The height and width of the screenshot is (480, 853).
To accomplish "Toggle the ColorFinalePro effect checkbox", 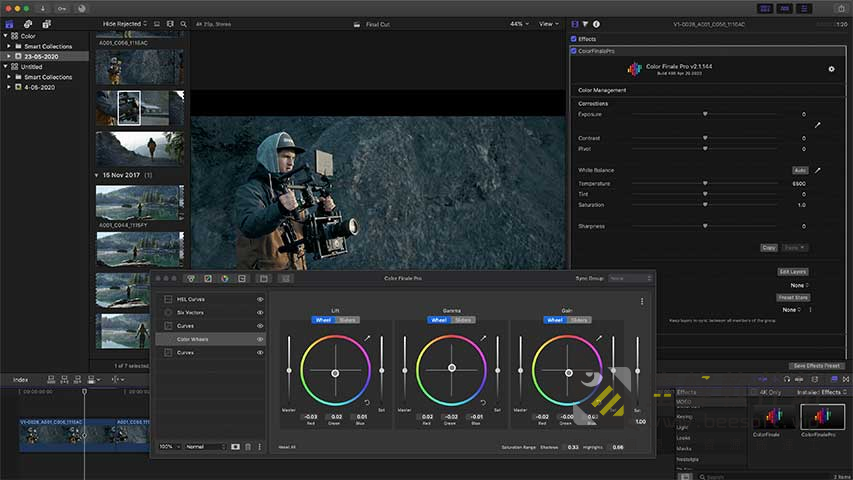I will tap(573, 51).
